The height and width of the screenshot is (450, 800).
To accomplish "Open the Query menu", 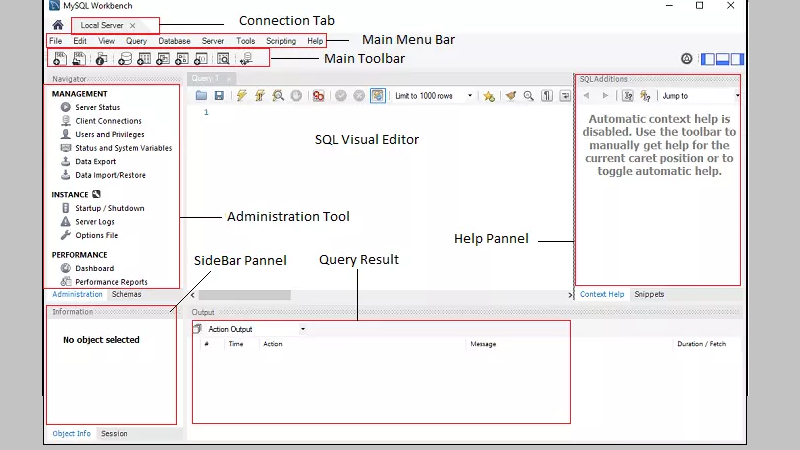I will [x=136, y=41].
